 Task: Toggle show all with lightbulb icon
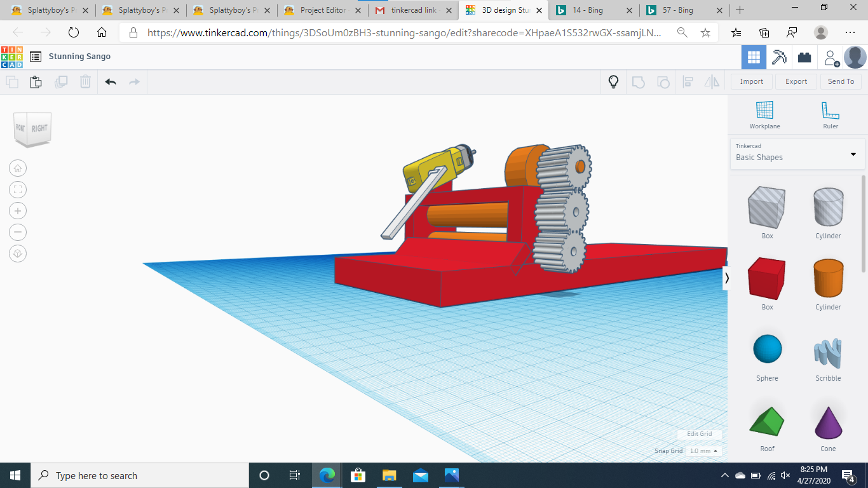click(x=613, y=81)
